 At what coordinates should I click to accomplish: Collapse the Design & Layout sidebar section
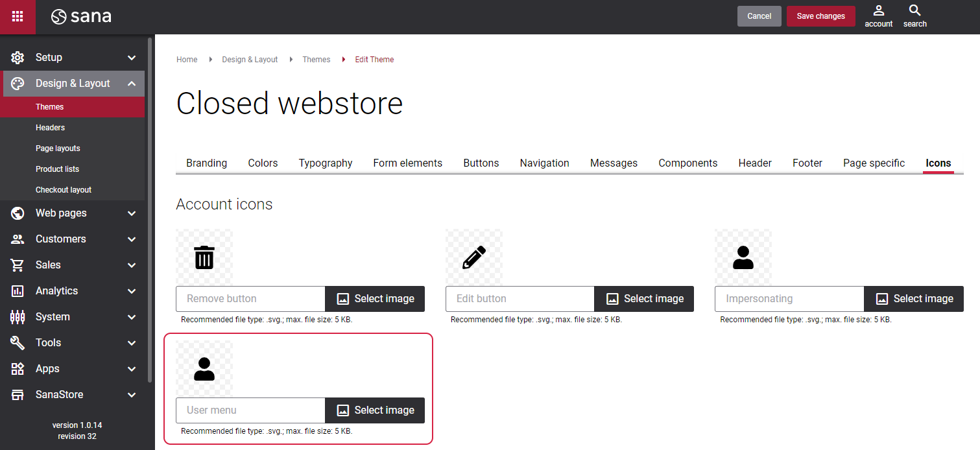(73, 83)
